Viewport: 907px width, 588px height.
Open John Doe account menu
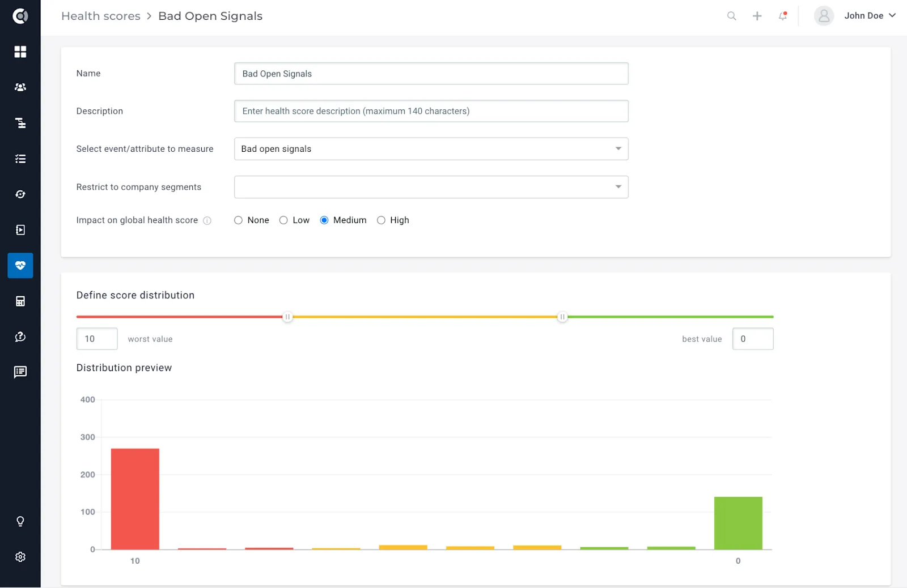tap(870, 16)
